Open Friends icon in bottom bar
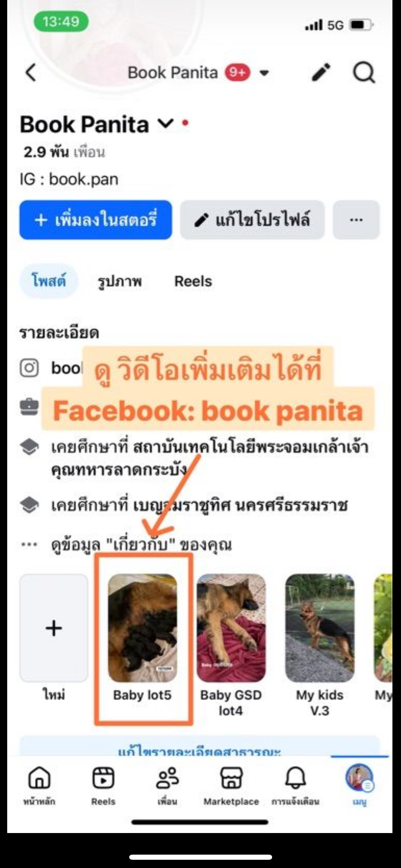 coord(167,777)
